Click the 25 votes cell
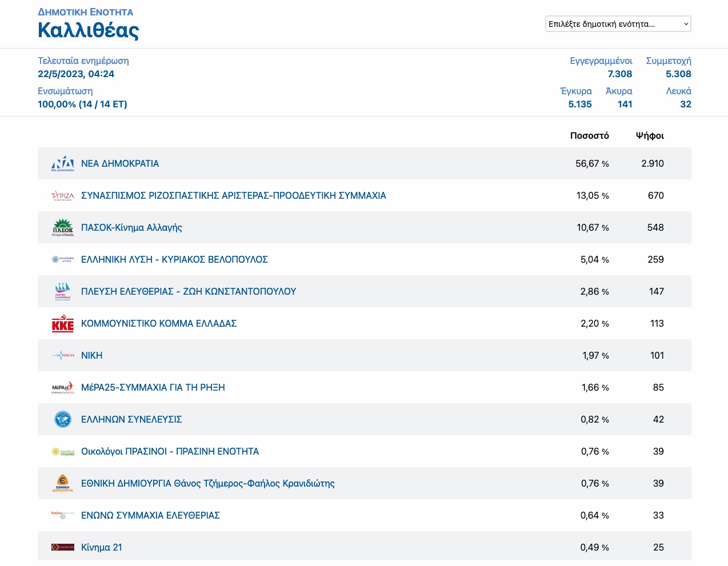728x566 pixels. click(658, 547)
